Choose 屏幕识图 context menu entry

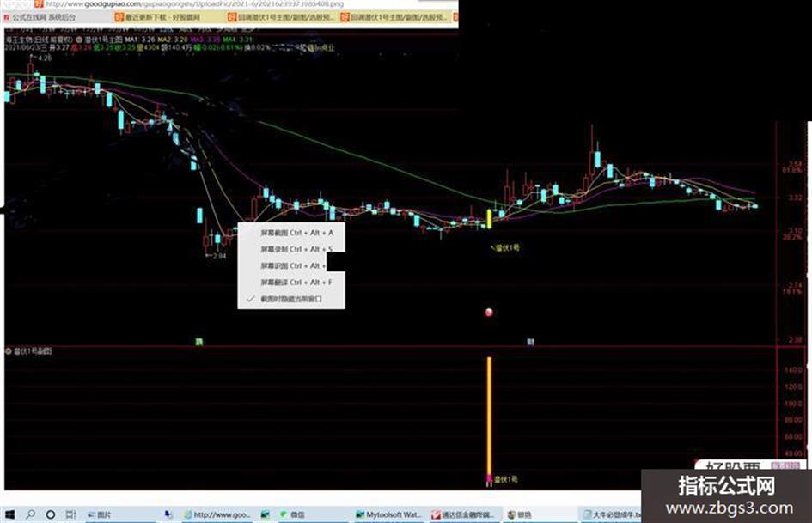pyautogui.click(x=291, y=266)
